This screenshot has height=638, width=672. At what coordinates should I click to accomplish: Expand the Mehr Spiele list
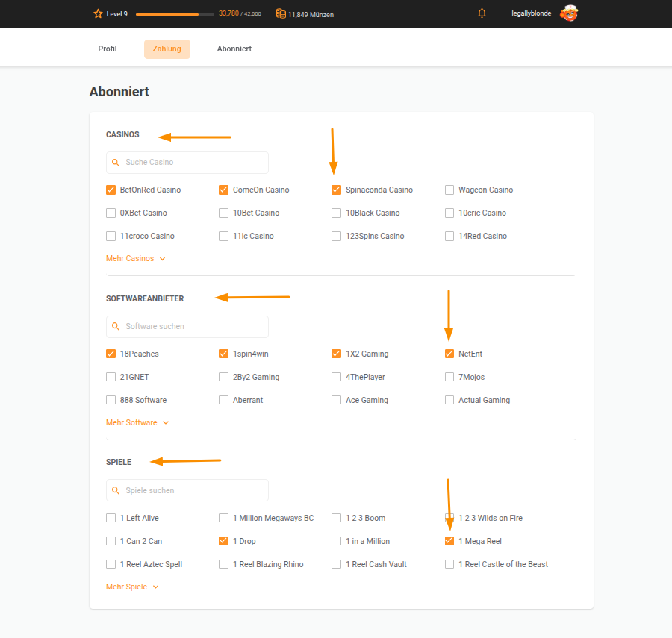[132, 587]
